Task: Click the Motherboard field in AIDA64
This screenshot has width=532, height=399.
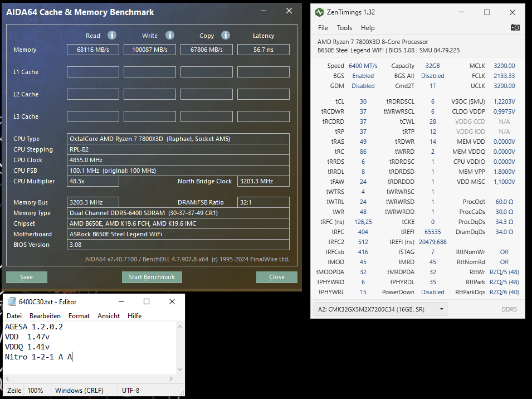Action: pyautogui.click(x=178, y=234)
